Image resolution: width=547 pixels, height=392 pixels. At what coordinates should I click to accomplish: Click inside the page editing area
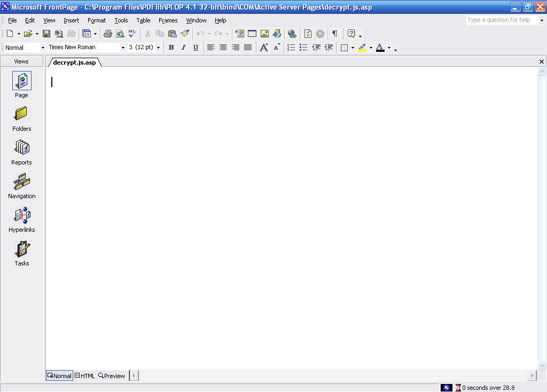292,218
